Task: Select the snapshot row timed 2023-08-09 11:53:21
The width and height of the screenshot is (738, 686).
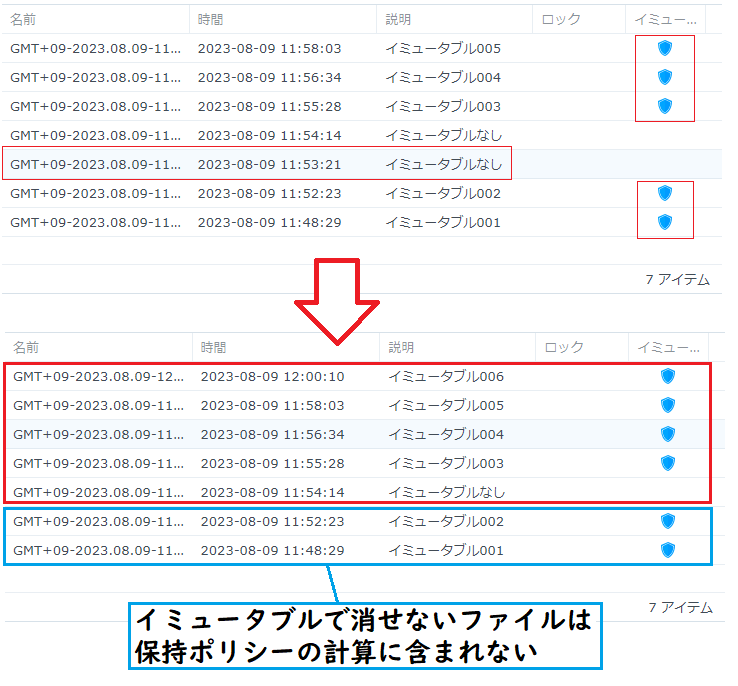Action: click(361, 165)
